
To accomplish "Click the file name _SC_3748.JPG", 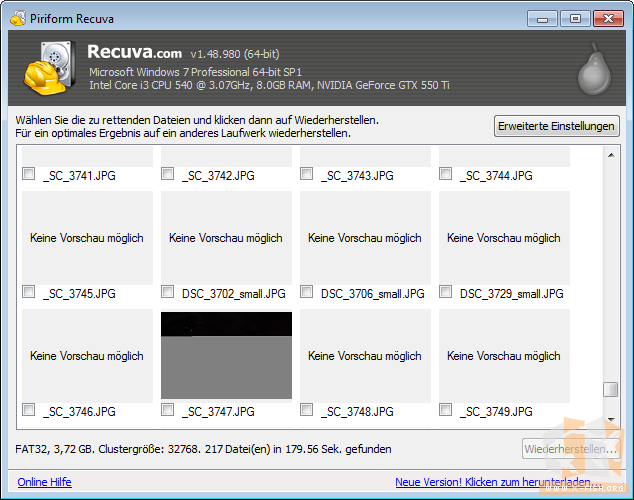I will pyautogui.click(x=358, y=412).
